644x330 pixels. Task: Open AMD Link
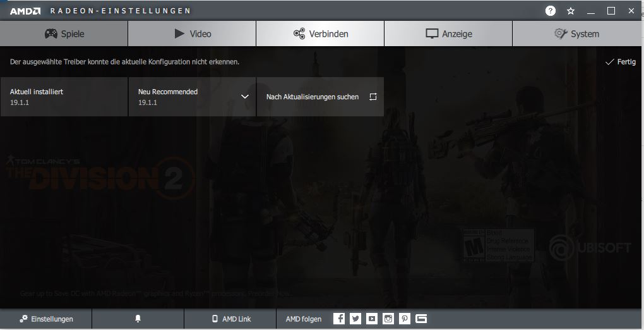(230, 319)
